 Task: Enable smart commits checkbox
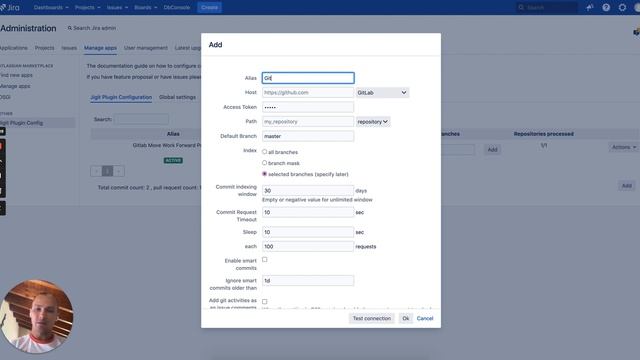click(x=264, y=260)
